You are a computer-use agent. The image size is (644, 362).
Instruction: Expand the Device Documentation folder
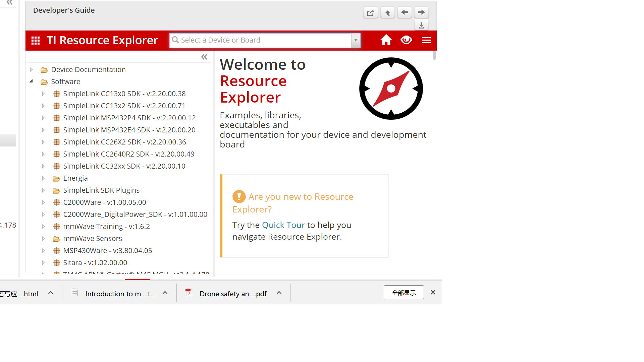pyautogui.click(x=31, y=70)
